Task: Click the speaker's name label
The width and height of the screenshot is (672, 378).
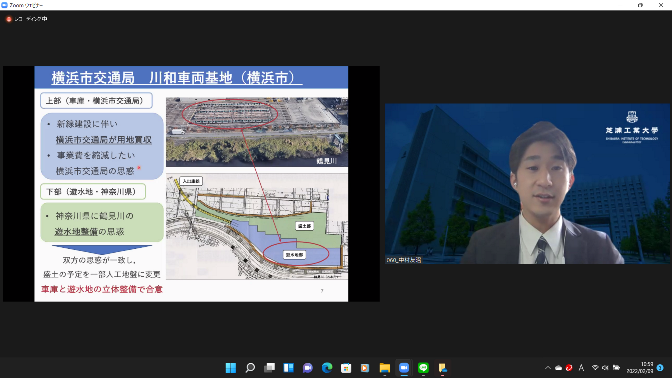Action: [404, 260]
